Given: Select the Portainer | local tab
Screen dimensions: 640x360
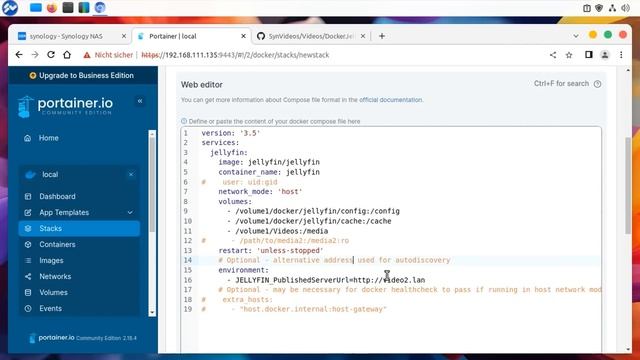Looking at the screenshot, I should [172, 36].
